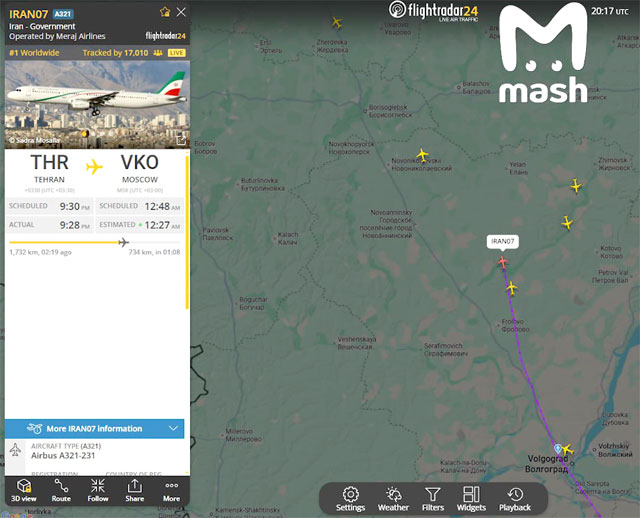Open the aircraft photo thumbnail
640x518 pixels.
click(97, 104)
